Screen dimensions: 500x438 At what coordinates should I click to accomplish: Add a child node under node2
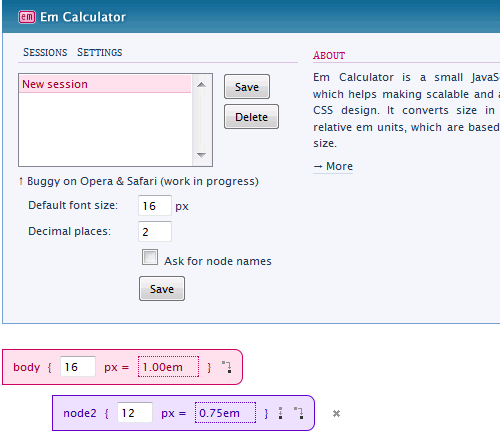click(299, 413)
